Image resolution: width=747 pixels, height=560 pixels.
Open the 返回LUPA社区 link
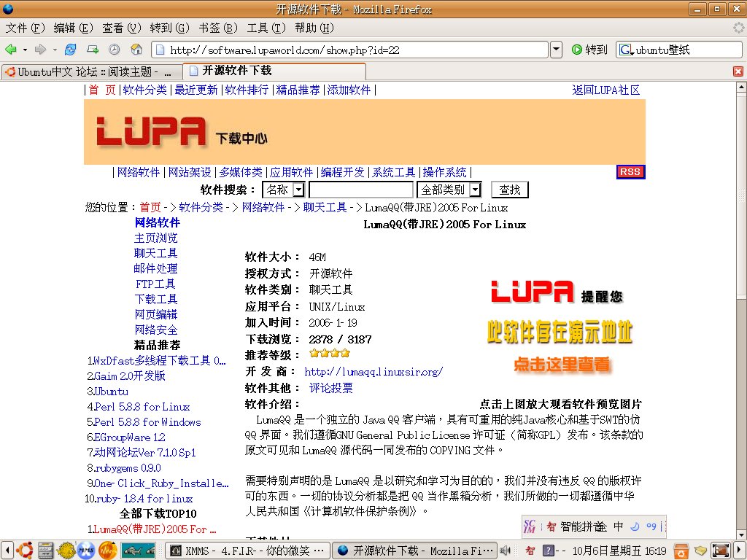(x=605, y=90)
